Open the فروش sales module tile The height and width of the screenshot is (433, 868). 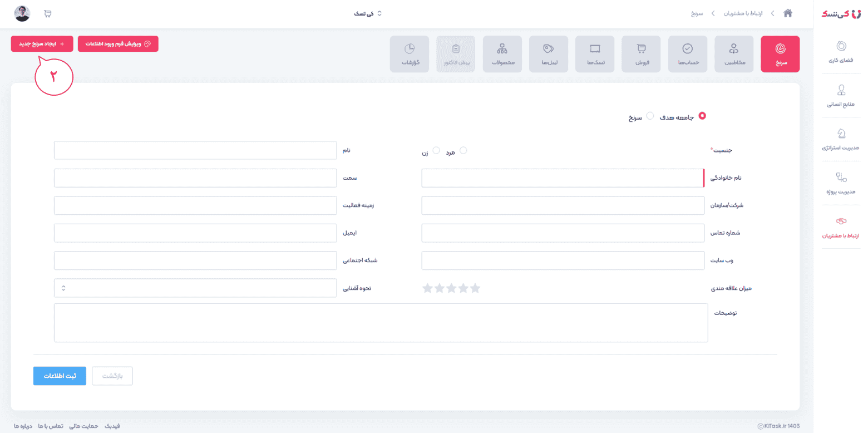pyautogui.click(x=641, y=54)
